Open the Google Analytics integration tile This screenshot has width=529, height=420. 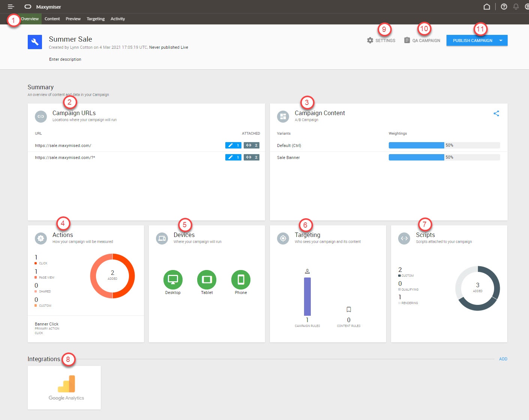[64, 388]
